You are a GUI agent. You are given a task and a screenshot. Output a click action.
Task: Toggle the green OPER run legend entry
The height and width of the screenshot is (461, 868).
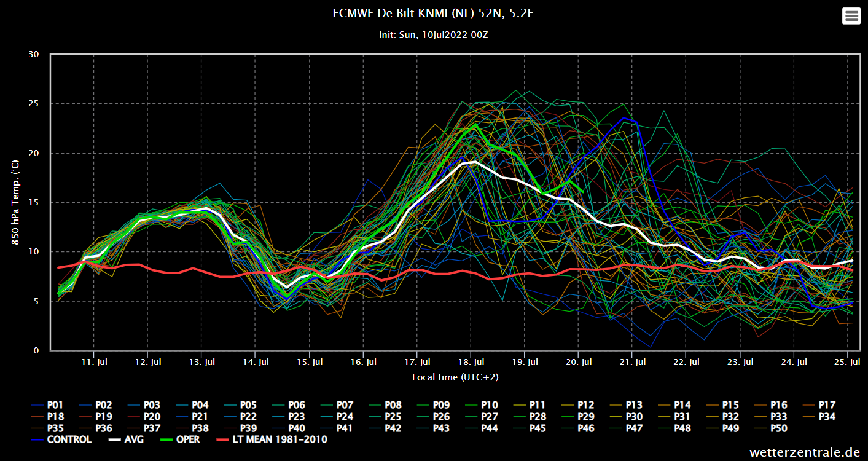click(x=180, y=439)
